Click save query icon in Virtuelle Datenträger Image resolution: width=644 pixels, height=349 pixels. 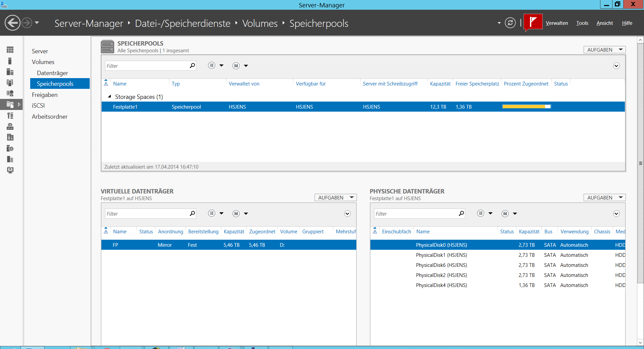pyautogui.click(x=236, y=214)
